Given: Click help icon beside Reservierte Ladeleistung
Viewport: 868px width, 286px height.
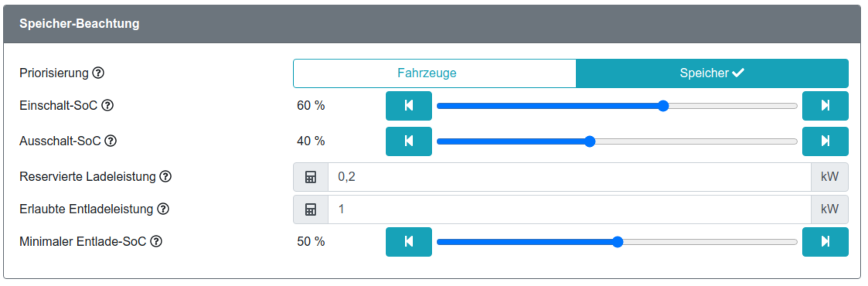Looking at the screenshot, I should (x=166, y=176).
